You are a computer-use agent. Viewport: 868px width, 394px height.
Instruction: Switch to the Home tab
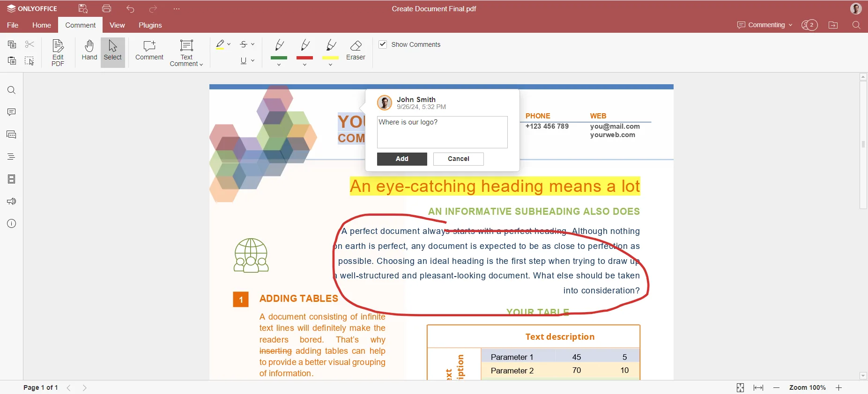pyautogui.click(x=42, y=25)
